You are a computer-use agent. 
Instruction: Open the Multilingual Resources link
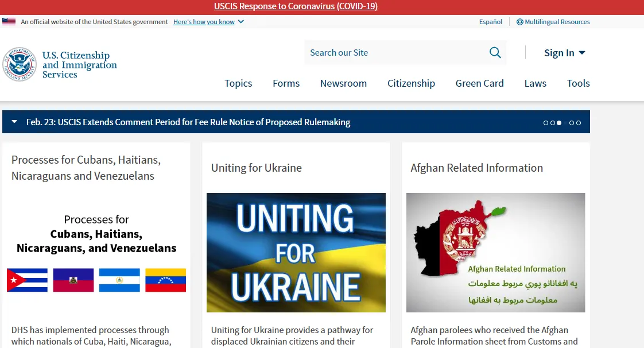[557, 22]
